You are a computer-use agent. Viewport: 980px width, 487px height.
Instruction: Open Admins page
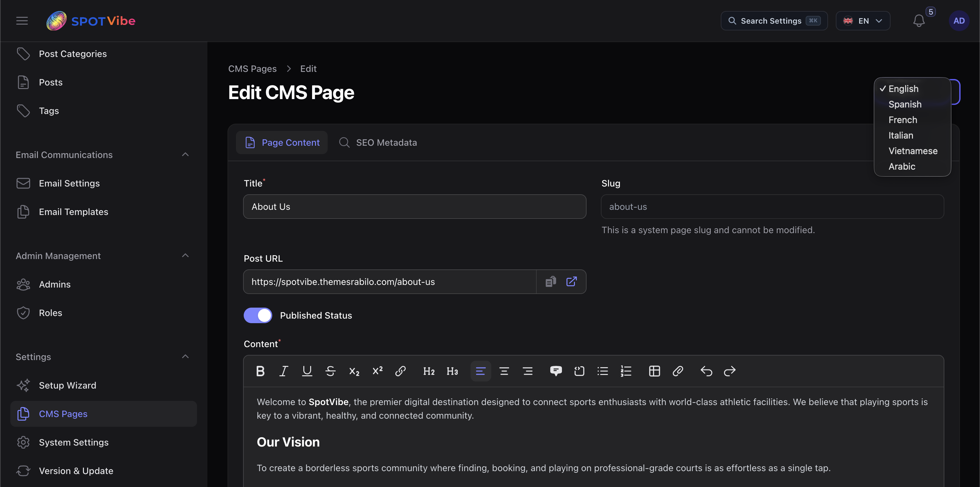[x=103, y=285]
